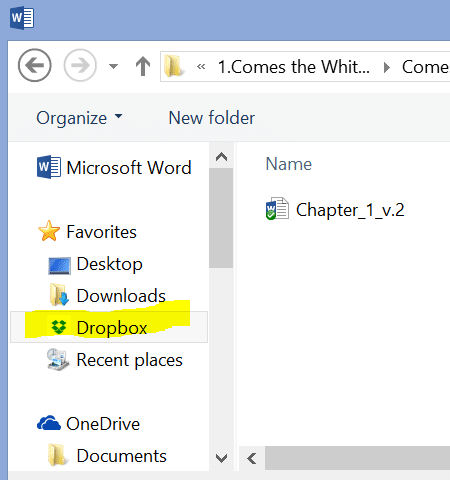Click the Forward navigation arrow

pos(80,65)
